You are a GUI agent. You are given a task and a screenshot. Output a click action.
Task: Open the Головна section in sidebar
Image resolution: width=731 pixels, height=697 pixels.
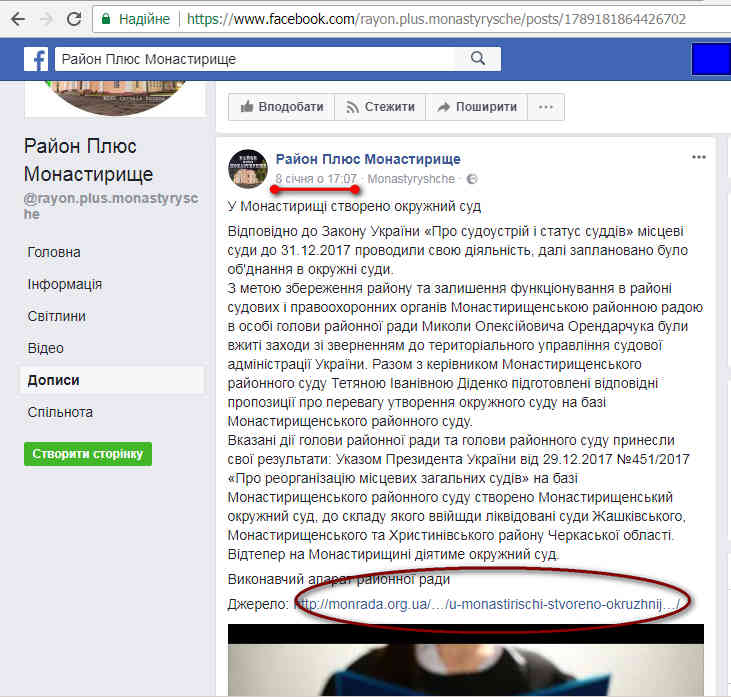coord(54,252)
